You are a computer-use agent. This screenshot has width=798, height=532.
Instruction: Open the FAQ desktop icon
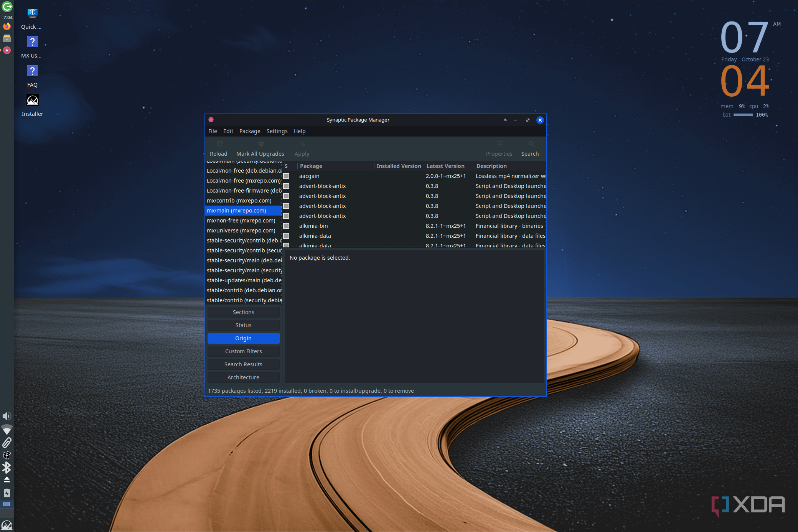[32, 77]
